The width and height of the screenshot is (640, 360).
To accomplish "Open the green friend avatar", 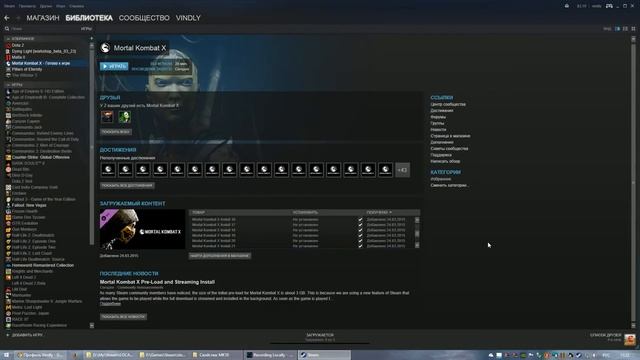I will pyautogui.click(x=124, y=117).
